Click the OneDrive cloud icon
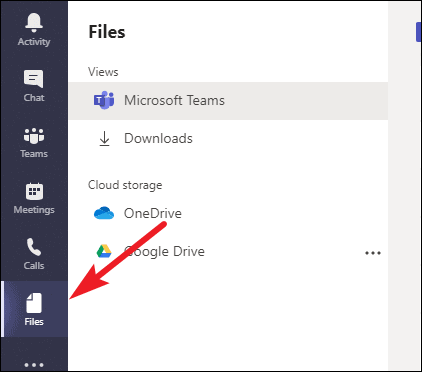422x372 pixels. [x=104, y=213]
